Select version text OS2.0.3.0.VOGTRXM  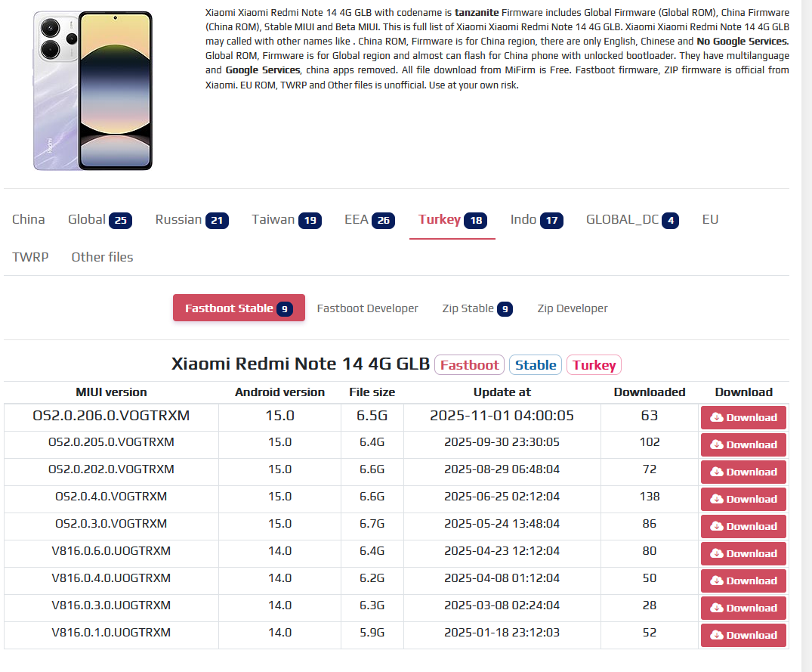coord(111,524)
